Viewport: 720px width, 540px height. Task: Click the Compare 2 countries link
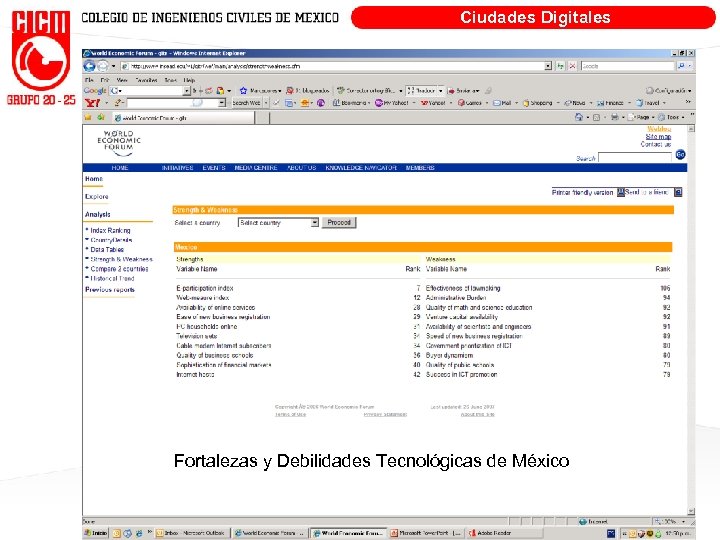click(x=119, y=269)
